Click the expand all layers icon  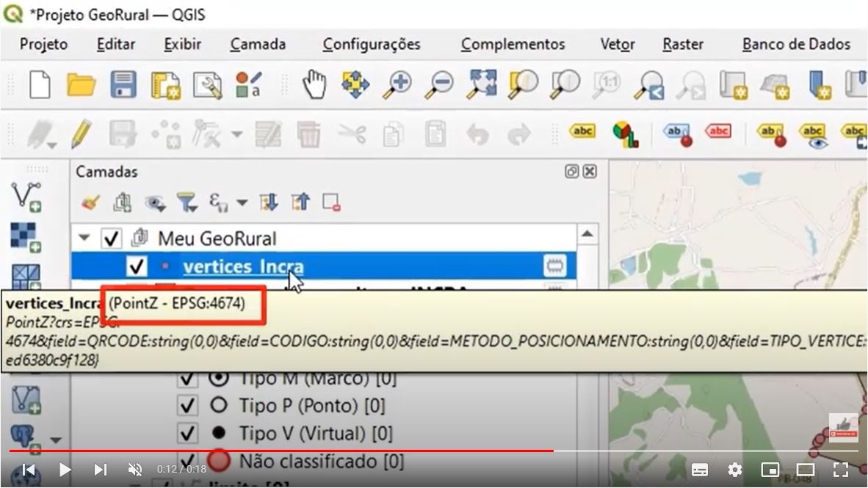point(269,203)
